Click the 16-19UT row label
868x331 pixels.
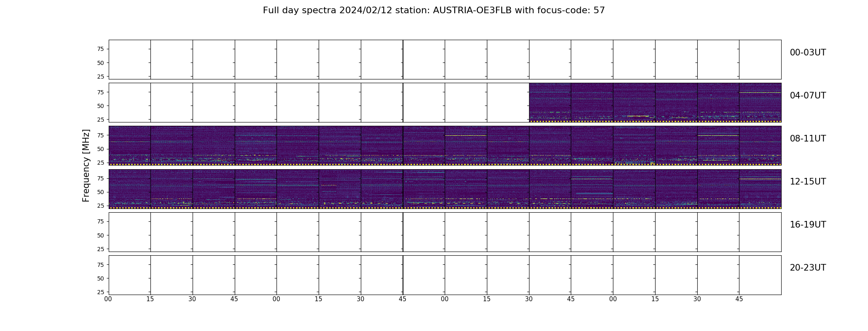pos(808,225)
